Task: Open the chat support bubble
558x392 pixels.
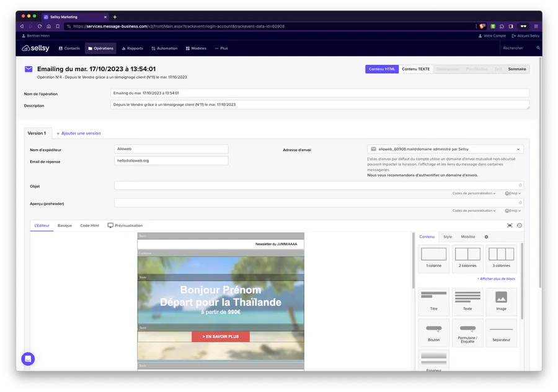Action: pos(28,359)
